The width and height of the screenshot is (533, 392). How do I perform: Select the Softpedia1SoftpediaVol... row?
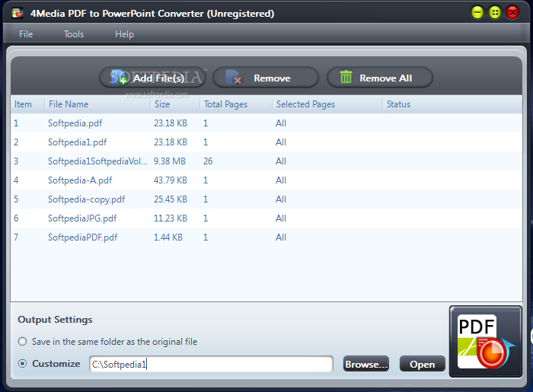pos(266,161)
